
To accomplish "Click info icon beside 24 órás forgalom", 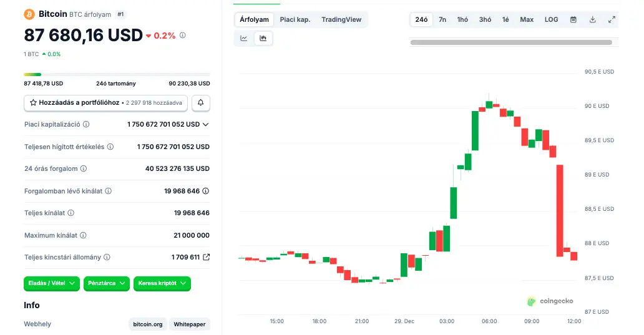I will click(84, 168).
